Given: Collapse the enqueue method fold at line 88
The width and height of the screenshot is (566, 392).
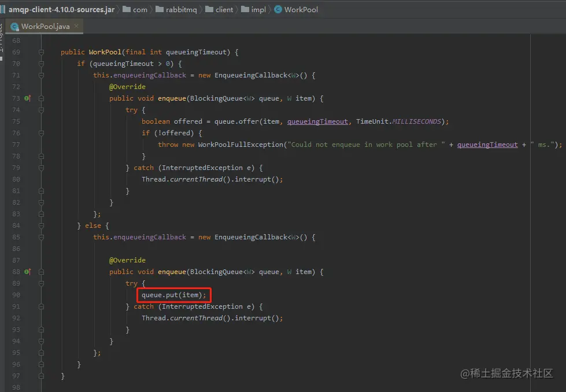Looking at the screenshot, I should pos(41,271).
